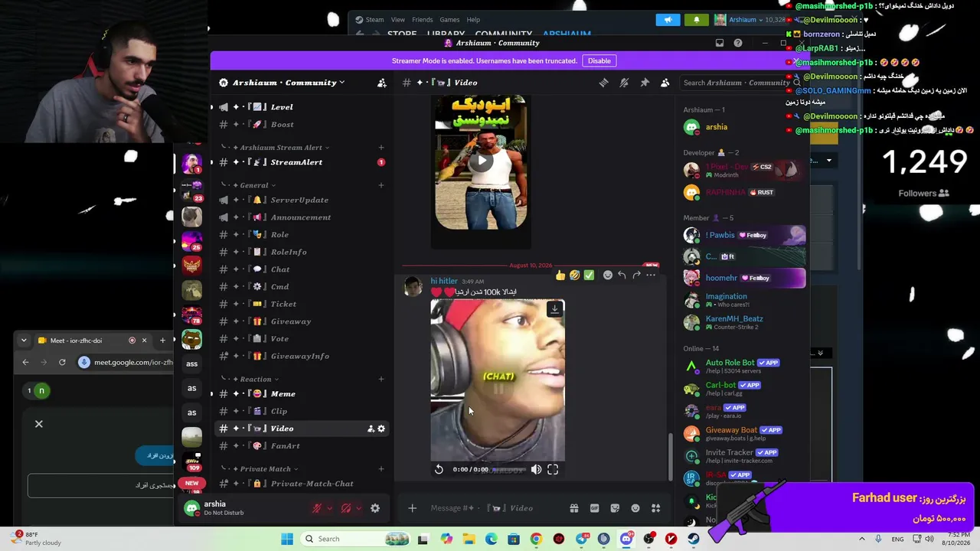Open the Ticket channel
The image size is (980, 551).
pos(301,304)
